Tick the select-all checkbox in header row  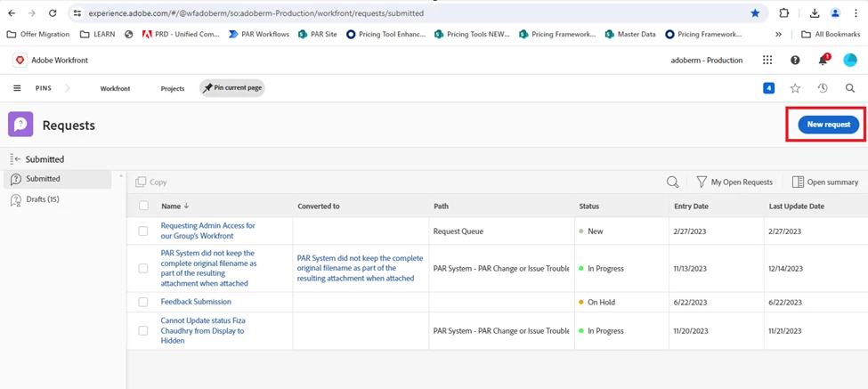[x=144, y=206]
